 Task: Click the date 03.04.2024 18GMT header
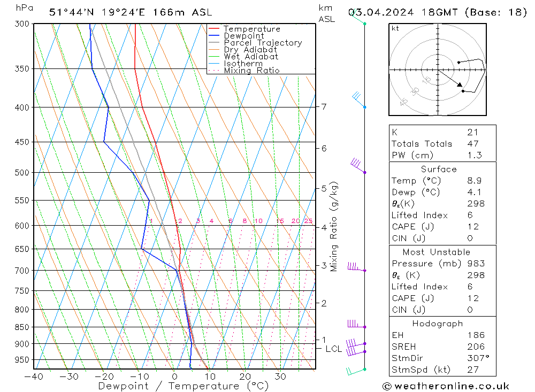pos(438,12)
